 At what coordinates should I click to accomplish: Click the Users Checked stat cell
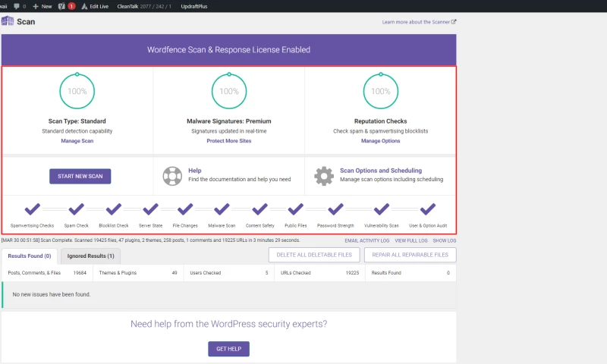[229, 273]
